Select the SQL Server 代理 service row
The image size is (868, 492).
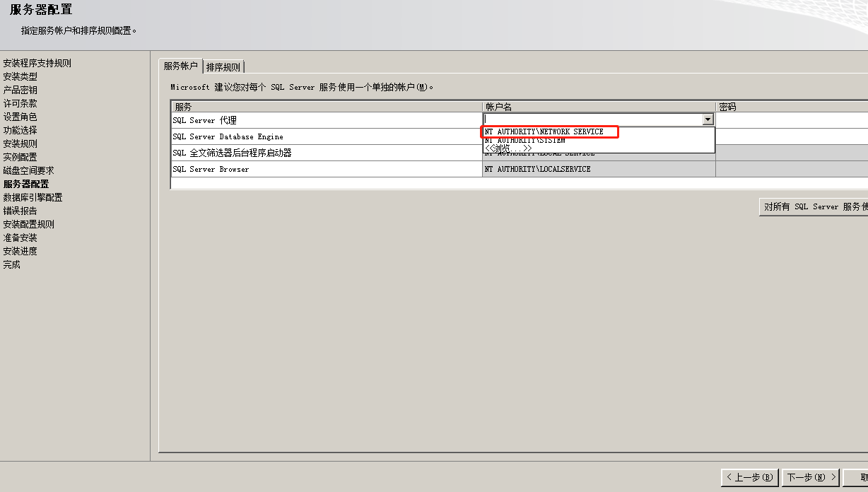click(x=327, y=120)
